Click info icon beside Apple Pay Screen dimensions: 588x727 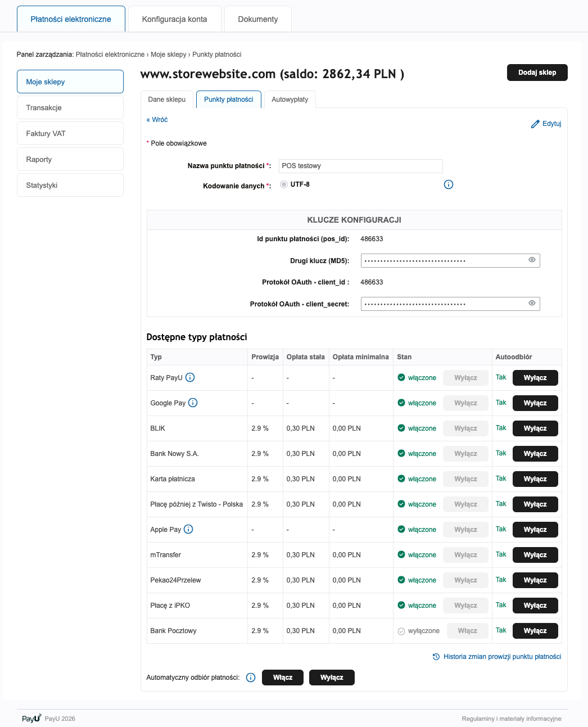click(x=189, y=529)
